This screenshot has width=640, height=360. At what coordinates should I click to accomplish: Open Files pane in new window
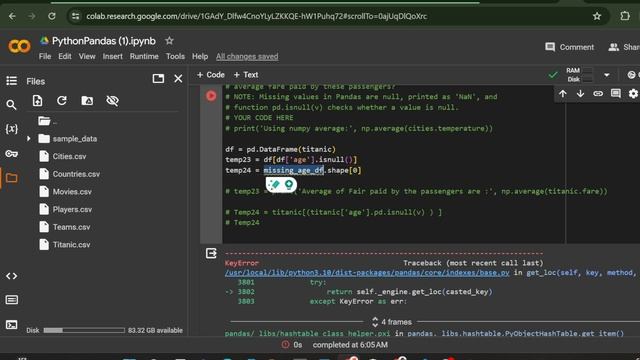coord(158,78)
